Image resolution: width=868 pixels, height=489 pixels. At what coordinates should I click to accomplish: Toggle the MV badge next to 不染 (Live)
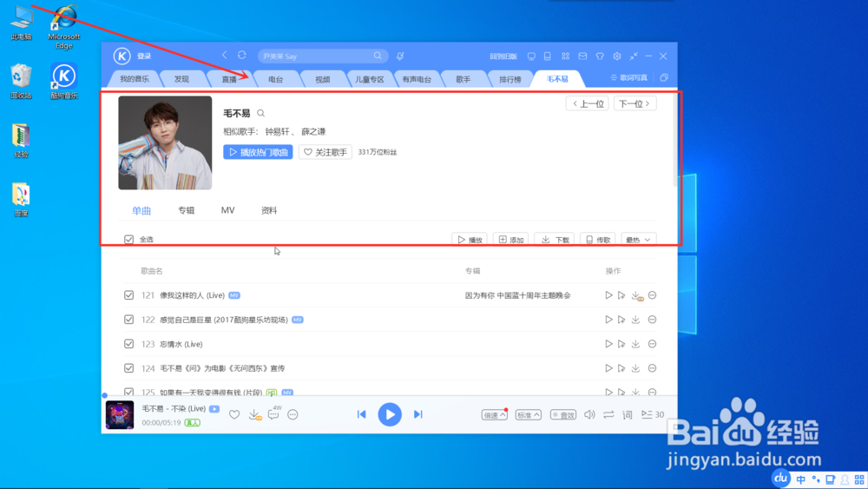coord(214,409)
